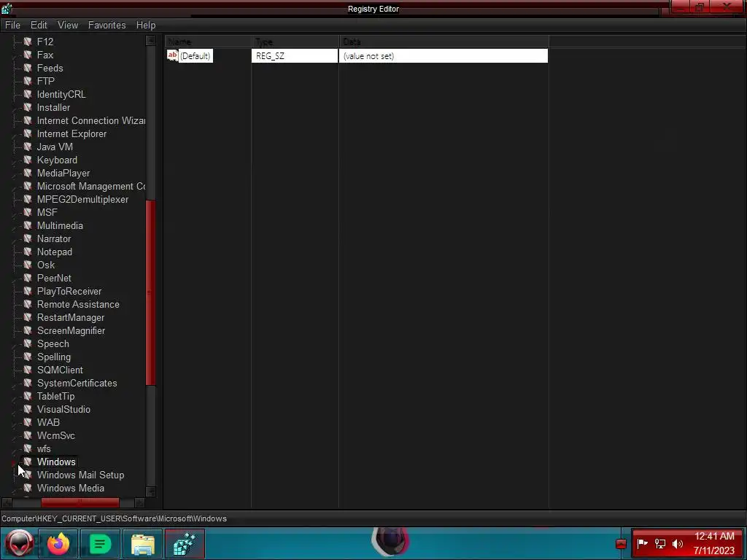The height and width of the screenshot is (560, 747).
Task: Click the Registry Editor title bar icon
Action: pos(7,8)
